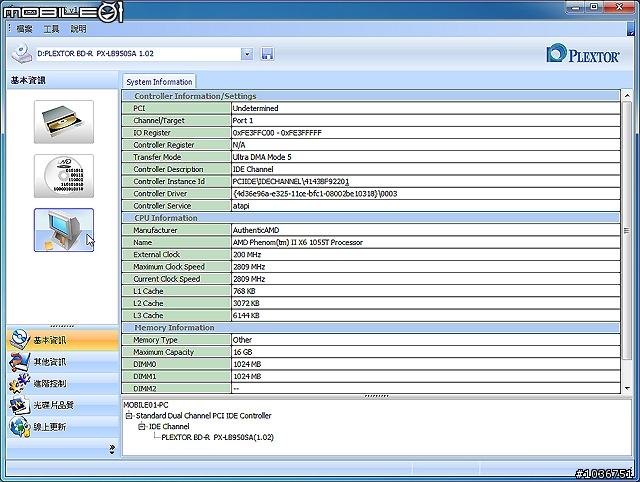Collapse the IDE Channel tree node
The image size is (640, 482).
click(142, 426)
